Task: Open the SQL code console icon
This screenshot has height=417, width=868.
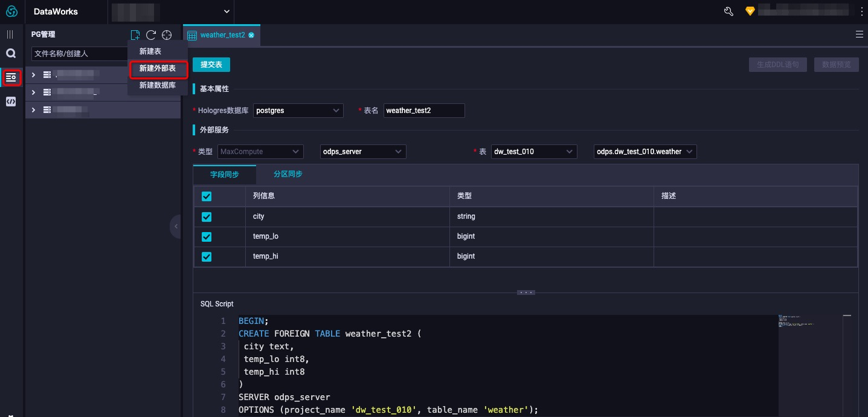Action: pos(10,102)
